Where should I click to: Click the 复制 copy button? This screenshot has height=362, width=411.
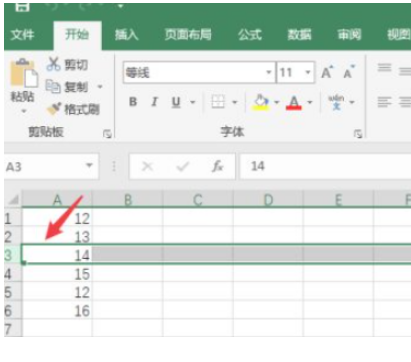pos(67,87)
